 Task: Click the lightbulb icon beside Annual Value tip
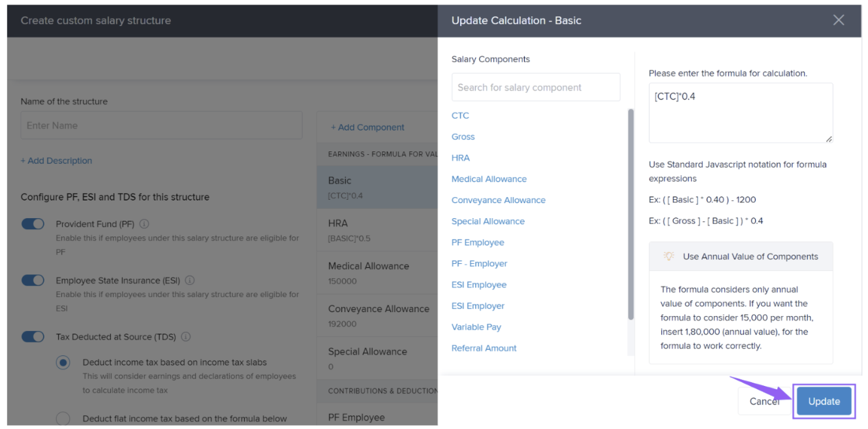669,256
